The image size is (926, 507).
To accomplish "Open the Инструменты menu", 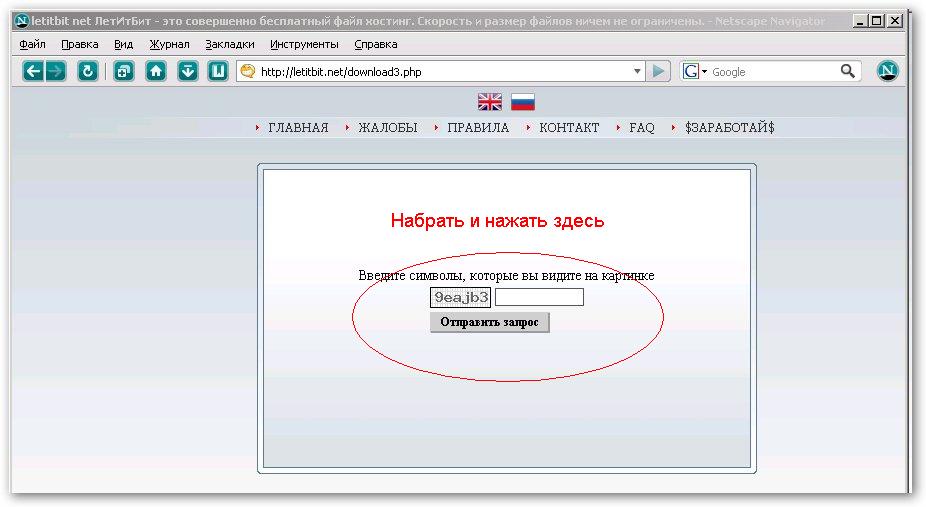I will [304, 44].
